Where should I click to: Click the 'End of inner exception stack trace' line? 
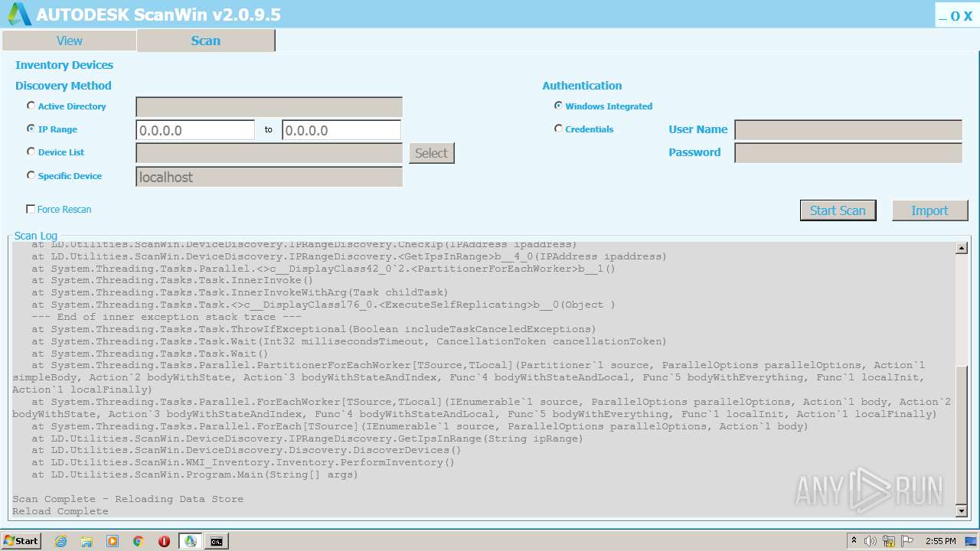click(x=166, y=317)
